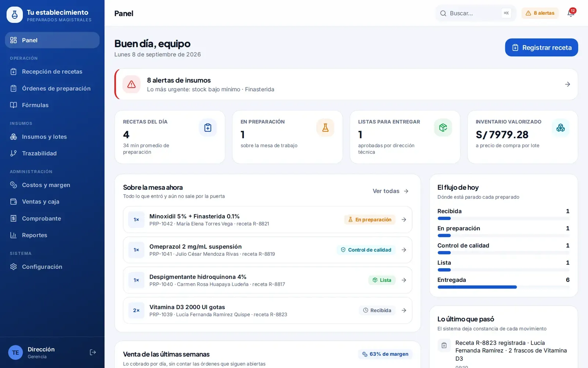Click the red warning icon in insumos alert
The width and height of the screenshot is (588, 368).
[x=132, y=84]
